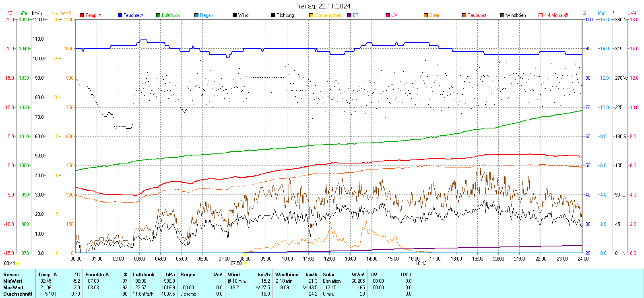Click the sun icon beside 08:44
Screen dimensions: 644x298
tap(18, 263)
